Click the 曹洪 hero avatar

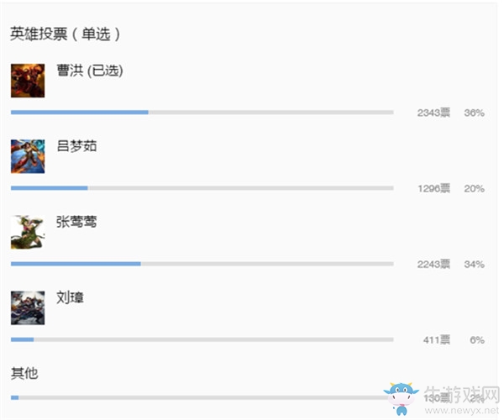coord(27,81)
